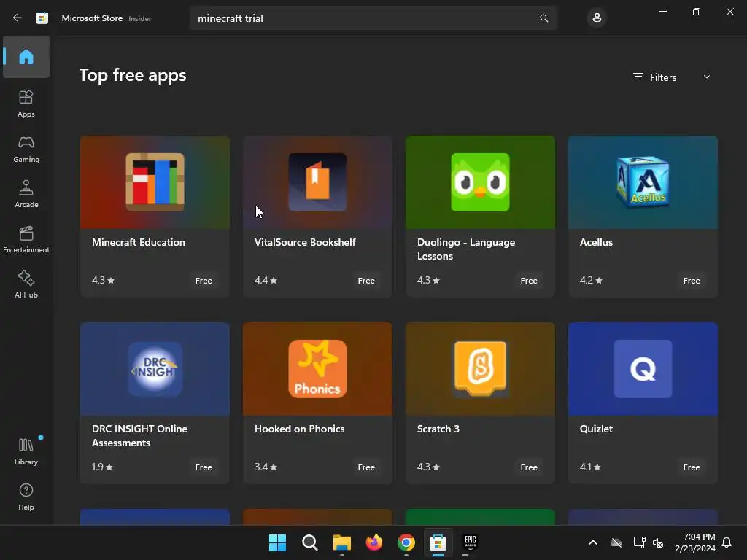The height and width of the screenshot is (560, 747).
Task: Click the 3.4 star rating on Hooked on Phonics
Action: (x=266, y=467)
